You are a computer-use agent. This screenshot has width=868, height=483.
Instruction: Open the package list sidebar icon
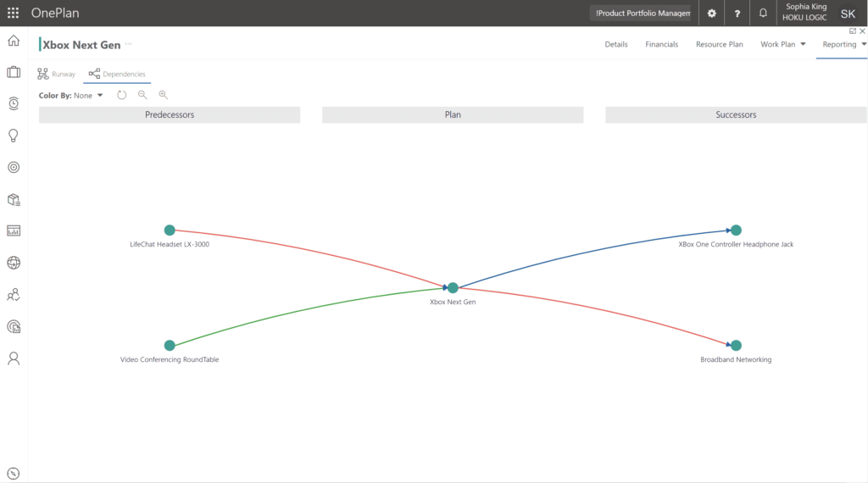tap(14, 199)
